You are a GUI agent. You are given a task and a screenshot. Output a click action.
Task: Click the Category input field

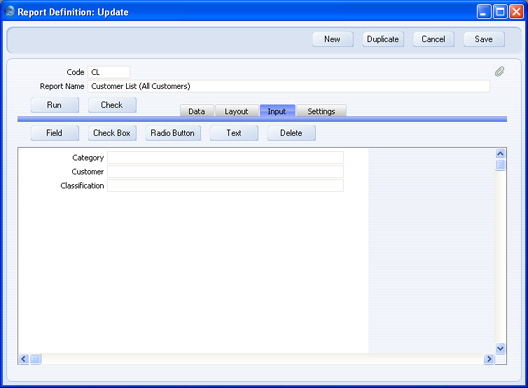pos(225,158)
